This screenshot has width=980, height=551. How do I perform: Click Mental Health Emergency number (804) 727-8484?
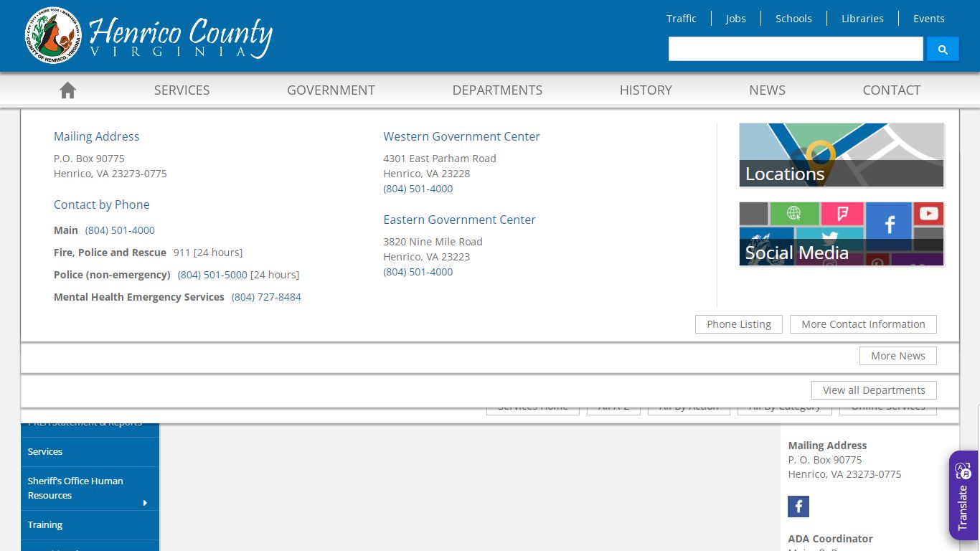266,297
